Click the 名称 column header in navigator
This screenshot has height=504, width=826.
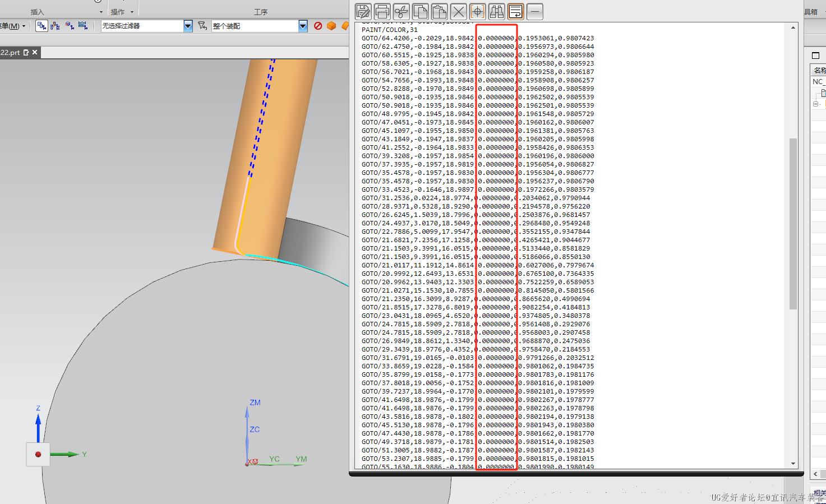[x=819, y=70]
